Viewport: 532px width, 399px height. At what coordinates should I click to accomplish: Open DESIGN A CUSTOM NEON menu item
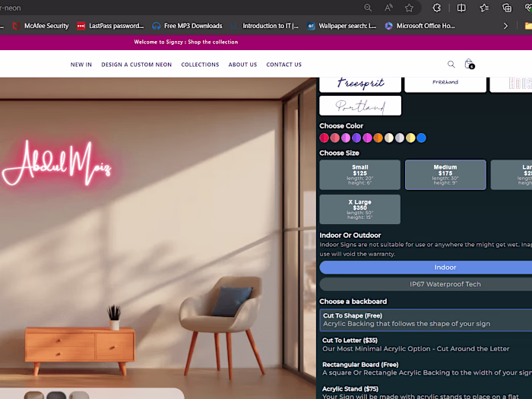click(x=136, y=65)
